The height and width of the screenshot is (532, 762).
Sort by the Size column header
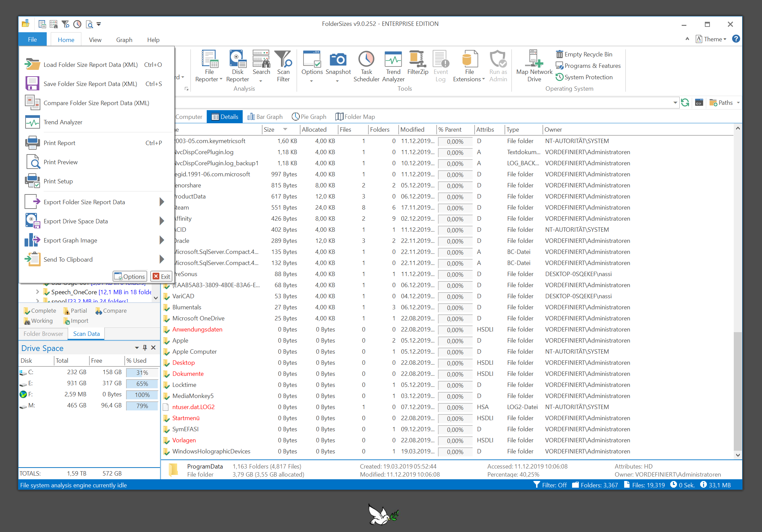click(x=281, y=130)
